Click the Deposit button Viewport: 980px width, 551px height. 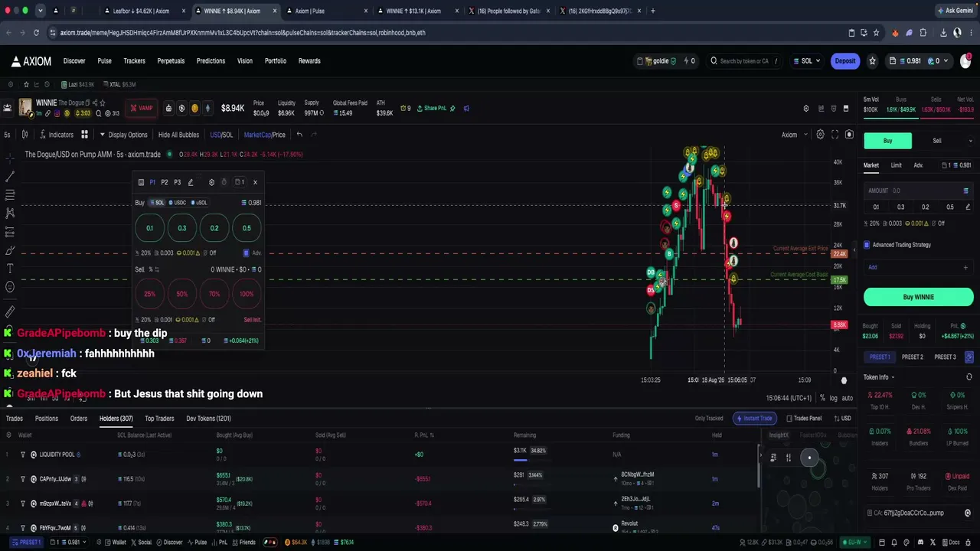coord(845,61)
